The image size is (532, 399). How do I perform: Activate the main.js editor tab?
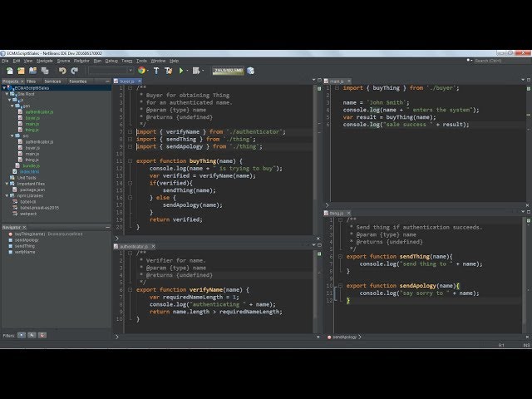pos(337,81)
